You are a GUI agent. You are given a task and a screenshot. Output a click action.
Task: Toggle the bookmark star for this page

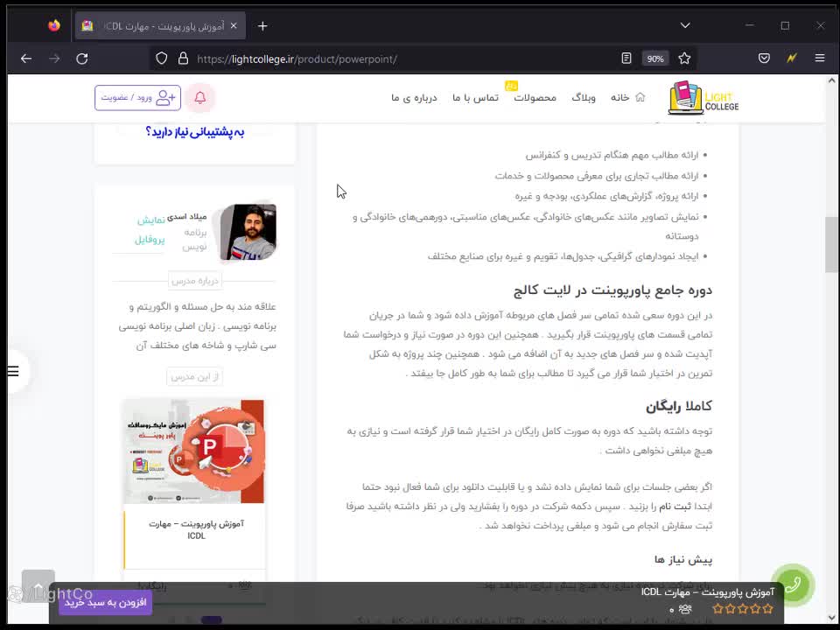pos(684,58)
